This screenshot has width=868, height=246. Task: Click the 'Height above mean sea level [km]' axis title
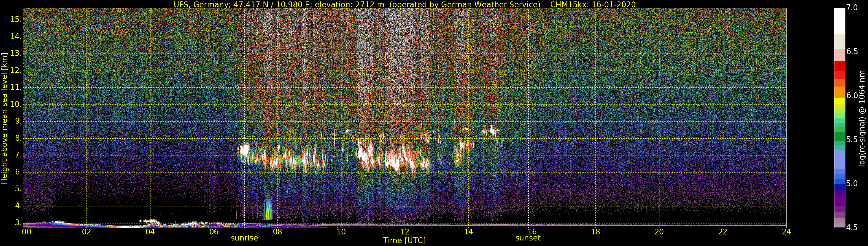point(4,118)
